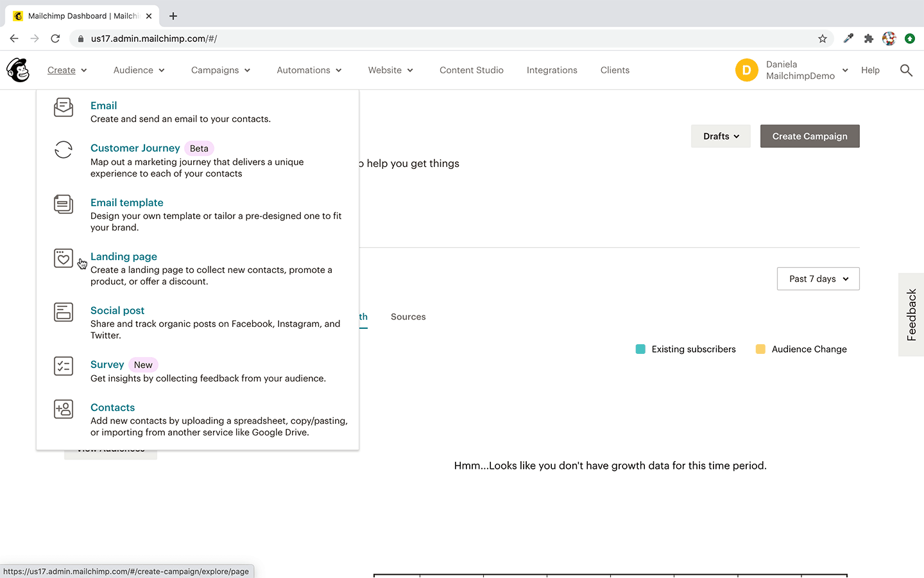Click the Create Campaign button
The width and height of the screenshot is (924, 578).
tap(810, 136)
